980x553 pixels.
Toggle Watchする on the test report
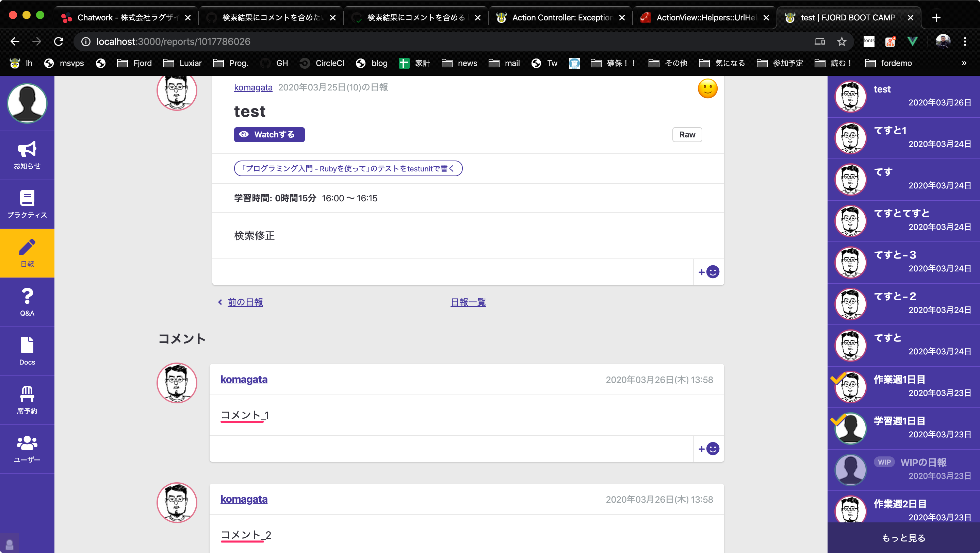click(x=269, y=134)
